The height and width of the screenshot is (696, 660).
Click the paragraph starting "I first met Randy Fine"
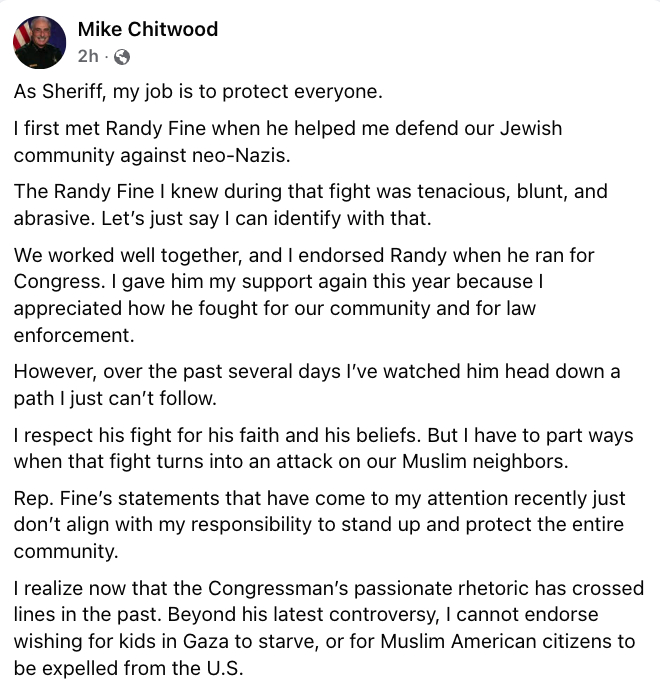coord(288,141)
